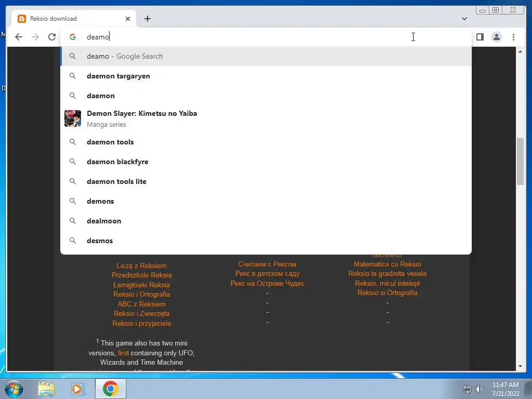Screen dimensions: 532x399
Task: Click search icon beside 'desmos'
Action: [73, 240]
